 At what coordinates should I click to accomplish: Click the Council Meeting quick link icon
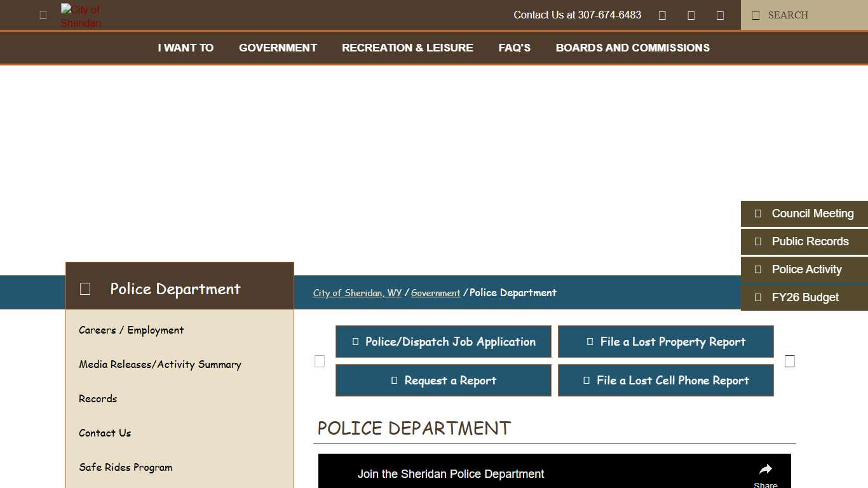[x=758, y=213]
